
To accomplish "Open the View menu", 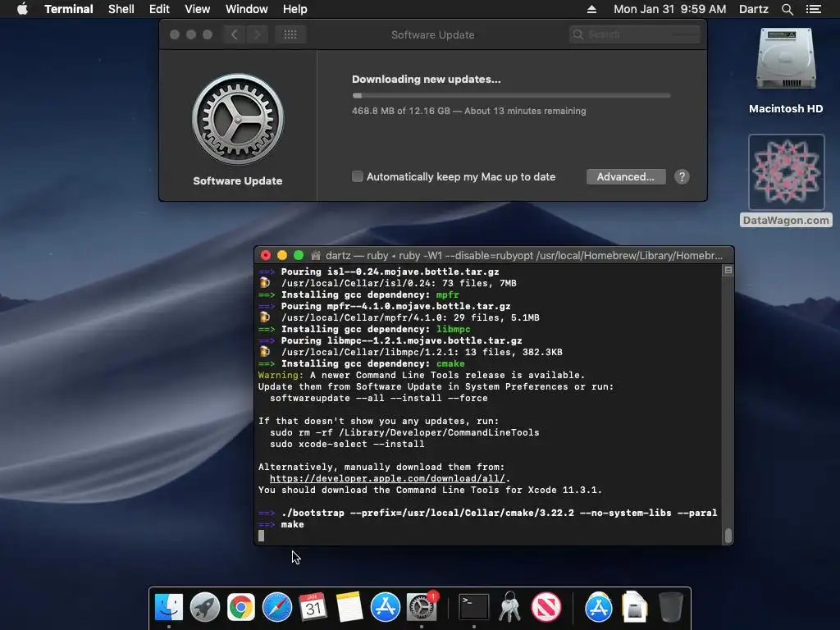I will [x=197, y=9].
